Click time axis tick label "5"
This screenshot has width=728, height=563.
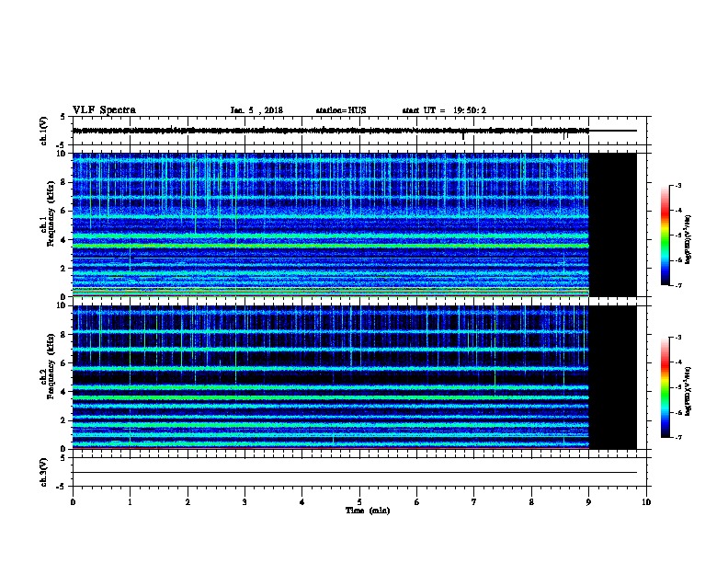tap(359, 501)
